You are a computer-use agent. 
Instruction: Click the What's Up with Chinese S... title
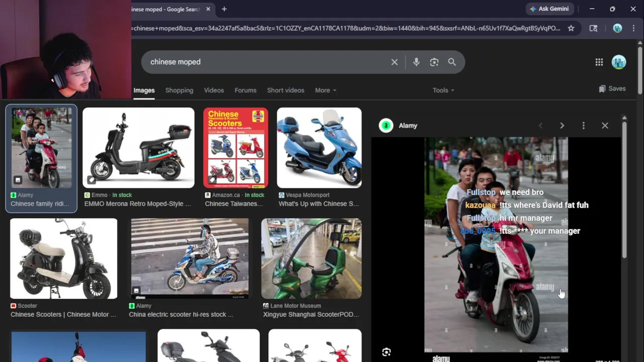[x=319, y=204]
